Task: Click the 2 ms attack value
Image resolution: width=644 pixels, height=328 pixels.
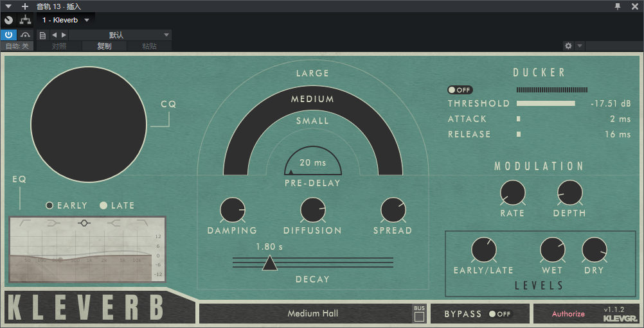Action: [620, 119]
